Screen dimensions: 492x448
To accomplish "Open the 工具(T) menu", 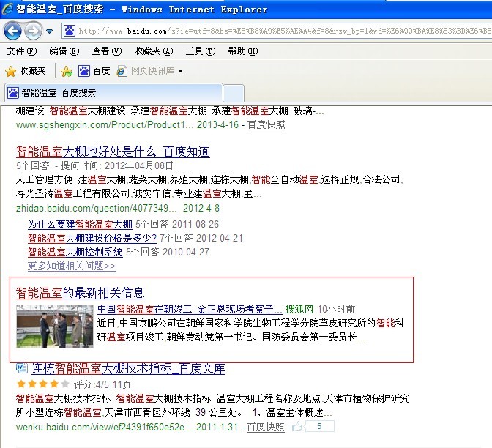I will [201, 51].
